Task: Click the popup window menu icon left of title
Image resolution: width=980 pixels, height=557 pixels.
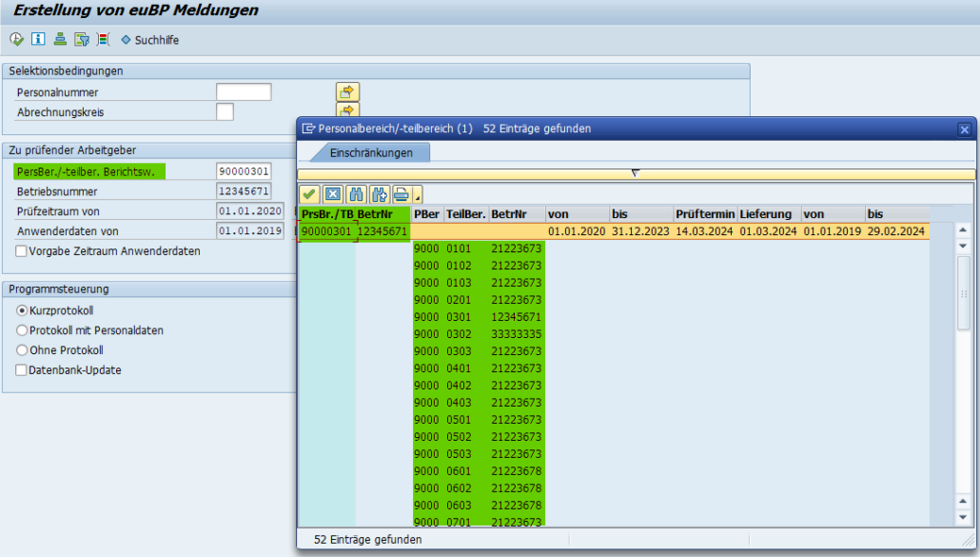Action: pos(308,129)
